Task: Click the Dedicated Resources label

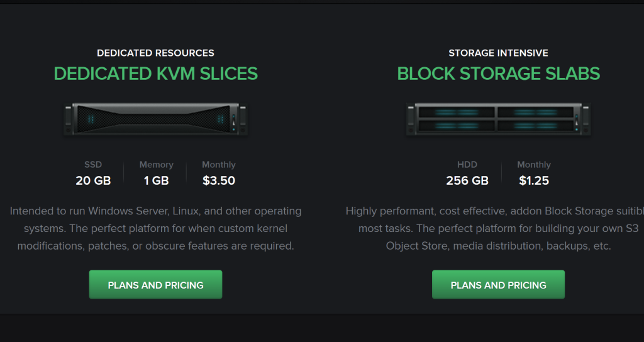Action: [x=156, y=53]
